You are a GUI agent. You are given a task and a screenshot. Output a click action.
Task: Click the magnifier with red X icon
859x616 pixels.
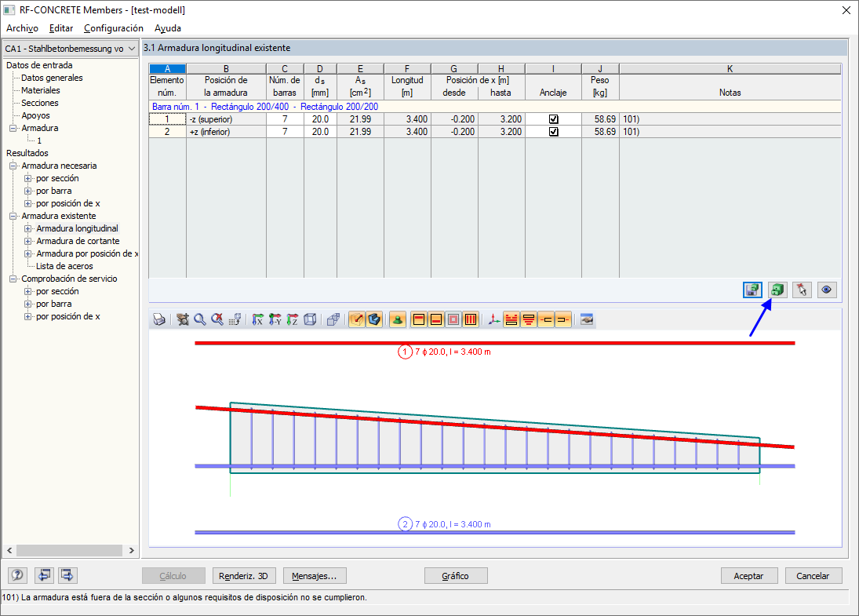[217, 319]
